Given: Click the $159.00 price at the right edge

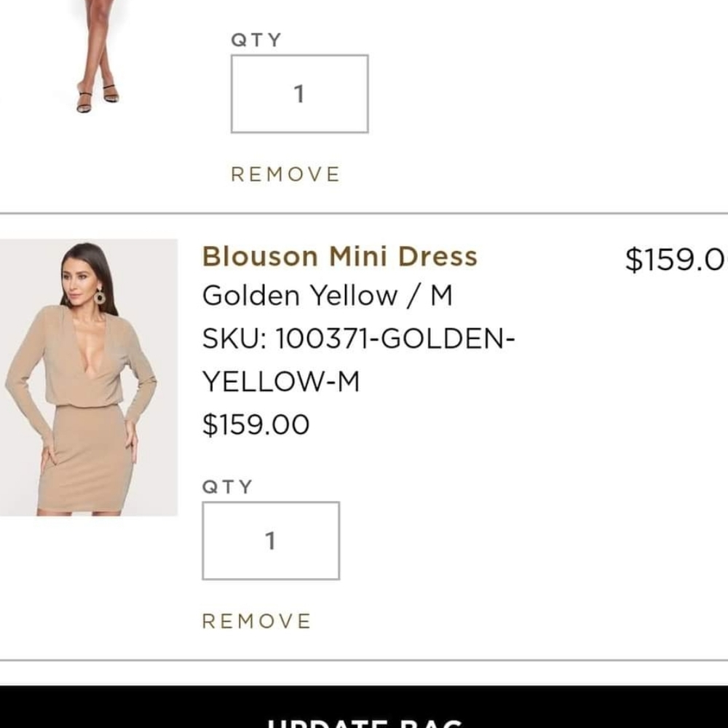Looking at the screenshot, I should [x=676, y=259].
